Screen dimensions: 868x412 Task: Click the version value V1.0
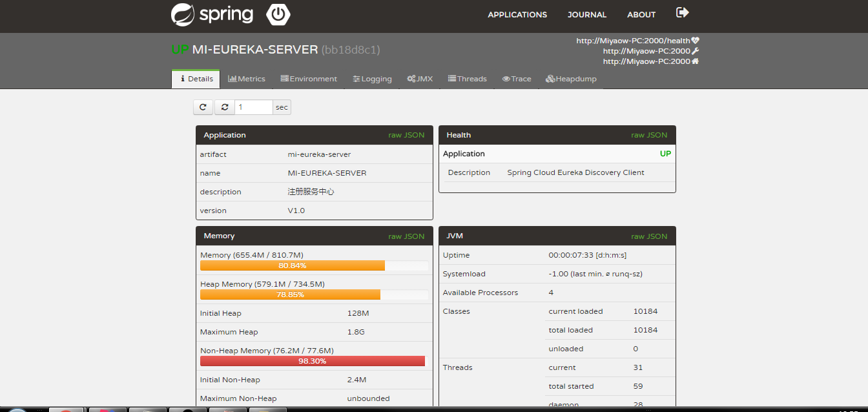click(296, 211)
